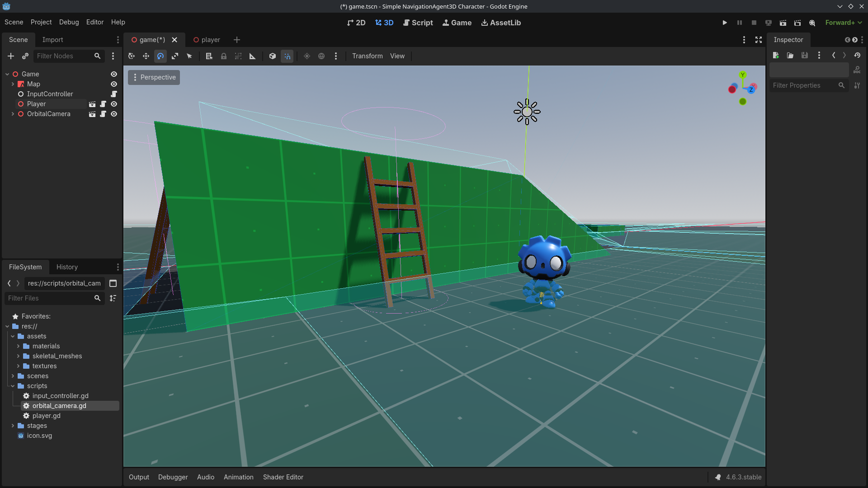Toggle preview environment globe icon

tap(321, 56)
